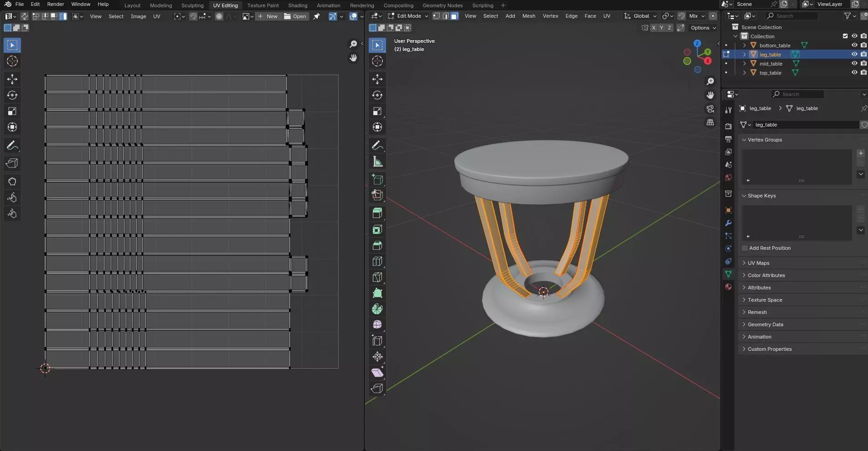
Task: Select the Pinch tool in UV editor
Action: [x=12, y=213]
